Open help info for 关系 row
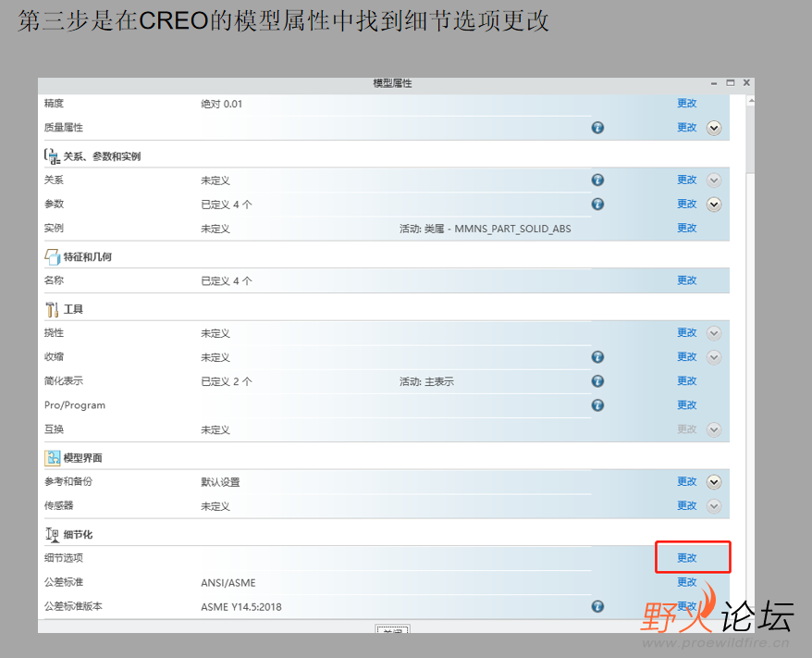 tap(597, 180)
